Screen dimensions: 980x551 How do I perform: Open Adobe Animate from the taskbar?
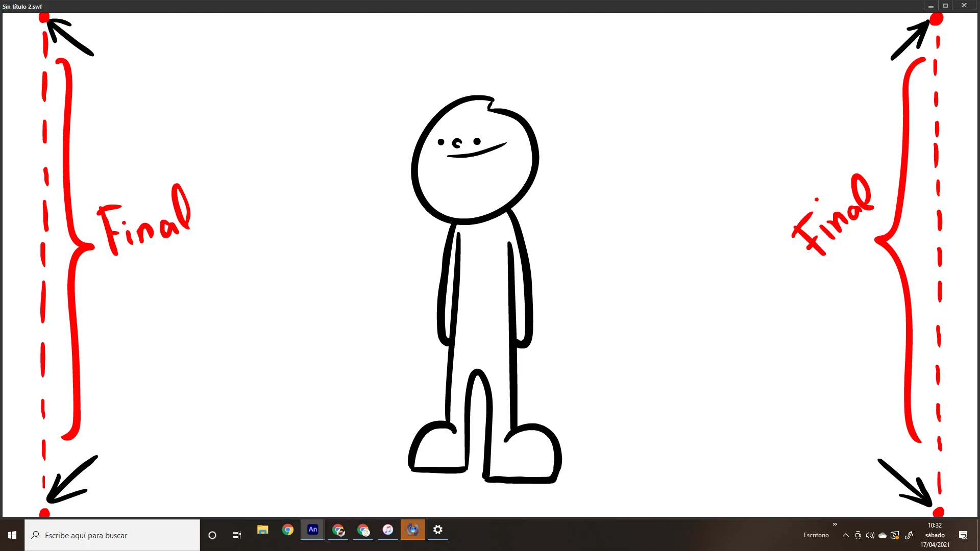[x=313, y=530]
